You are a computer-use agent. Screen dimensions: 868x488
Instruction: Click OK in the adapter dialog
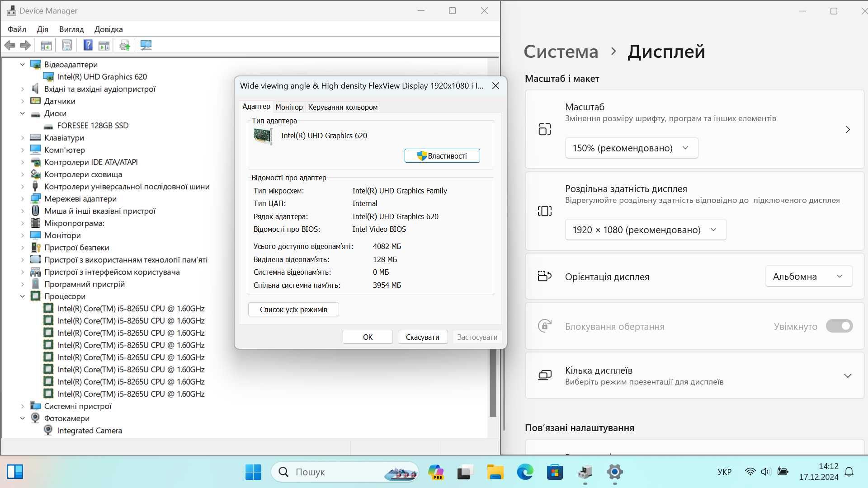(368, 337)
